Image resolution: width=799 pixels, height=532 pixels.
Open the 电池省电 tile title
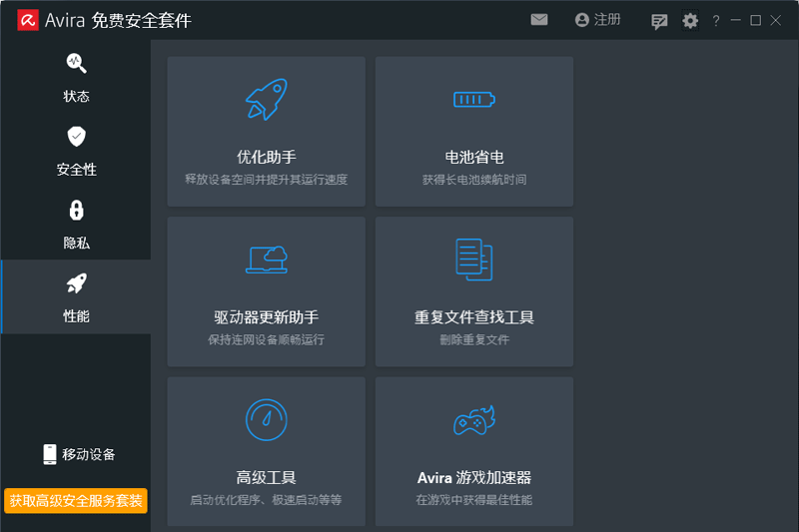point(473,157)
